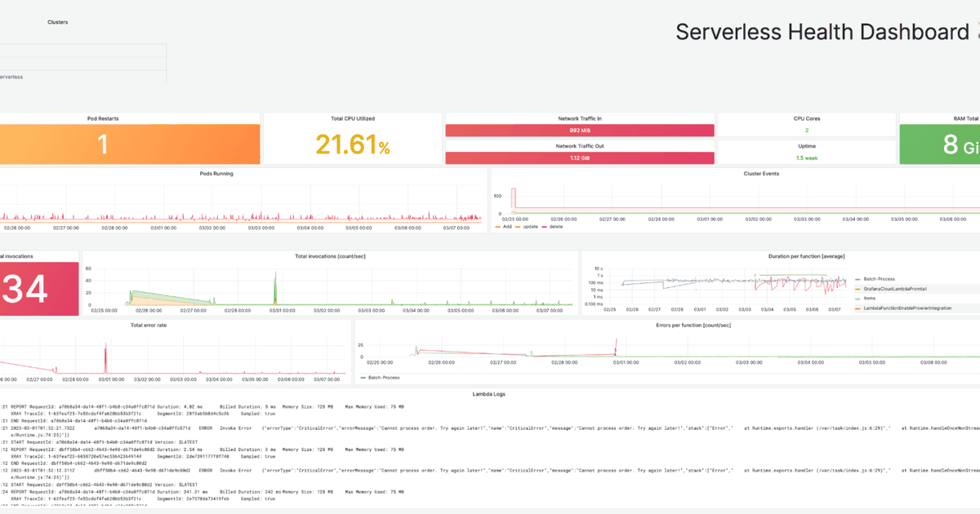Open the Network Traffic In panel menu
Screen dimensions: 980x514
[x=580, y=118]
